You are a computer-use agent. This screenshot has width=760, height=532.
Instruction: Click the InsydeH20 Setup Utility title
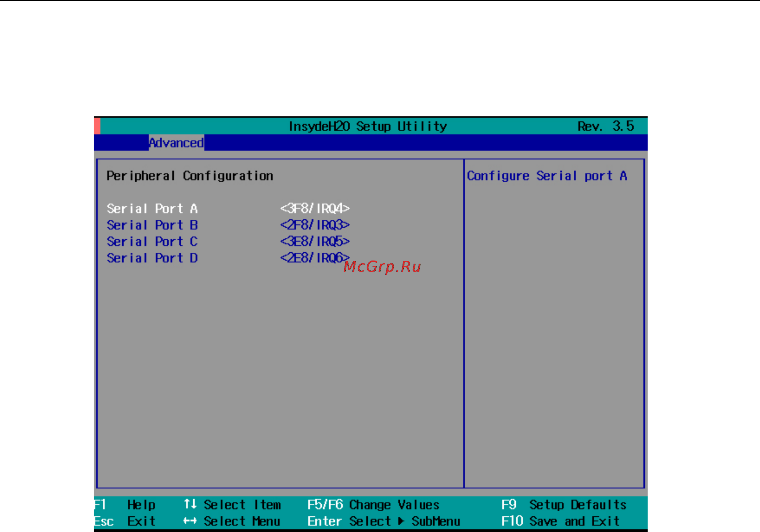pyautogui.click(x=368, y=126)
